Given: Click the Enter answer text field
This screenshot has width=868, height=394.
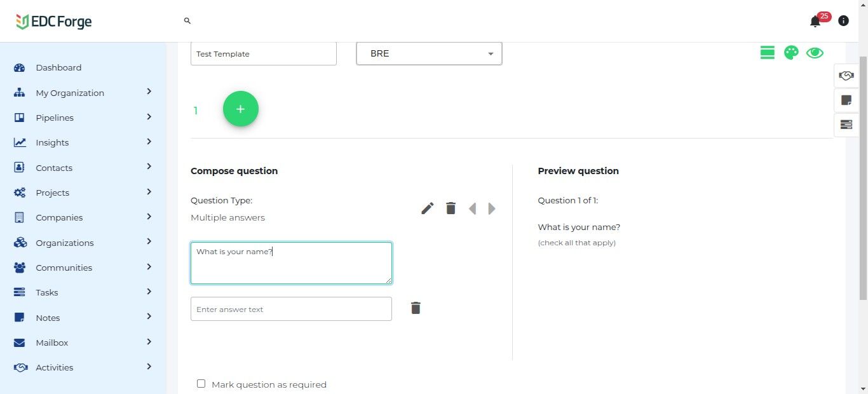Looking at the screenshot, I should pos(291,309).
